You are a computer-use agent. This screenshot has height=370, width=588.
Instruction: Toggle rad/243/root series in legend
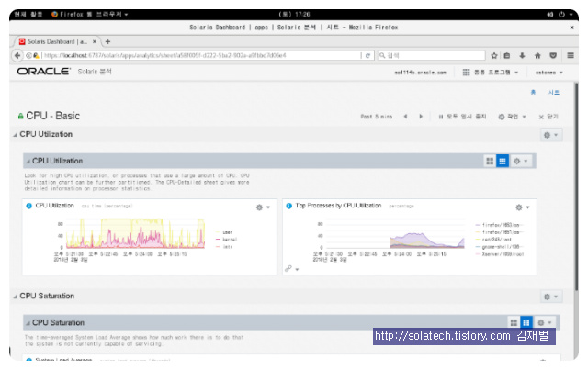(x=493, y=240)
